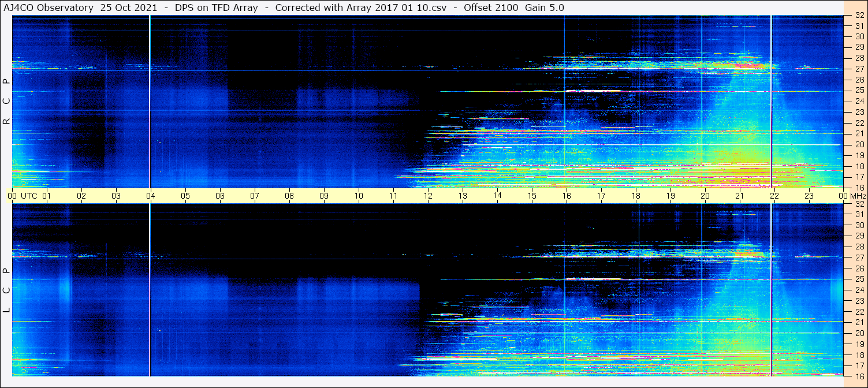The image size is (868, 388).
Task: Click the Array 2017 01 10.csv filename
Action: click(398, 8)
